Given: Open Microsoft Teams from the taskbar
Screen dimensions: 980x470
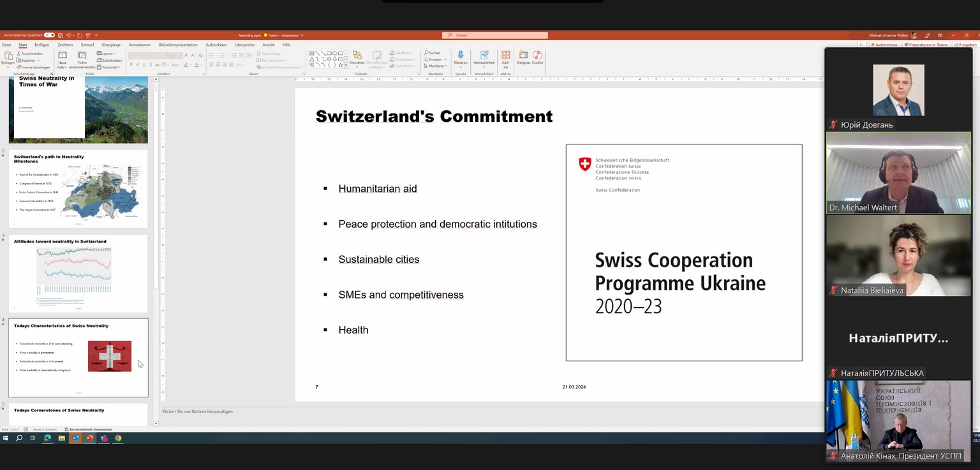Looking at the screenshot, I should pos(104,438).
